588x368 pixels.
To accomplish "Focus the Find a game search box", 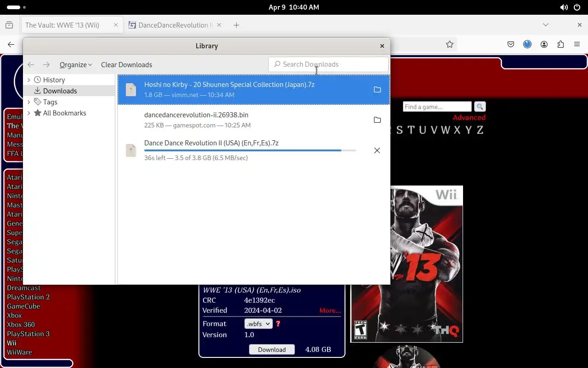I will click(437, 107).
